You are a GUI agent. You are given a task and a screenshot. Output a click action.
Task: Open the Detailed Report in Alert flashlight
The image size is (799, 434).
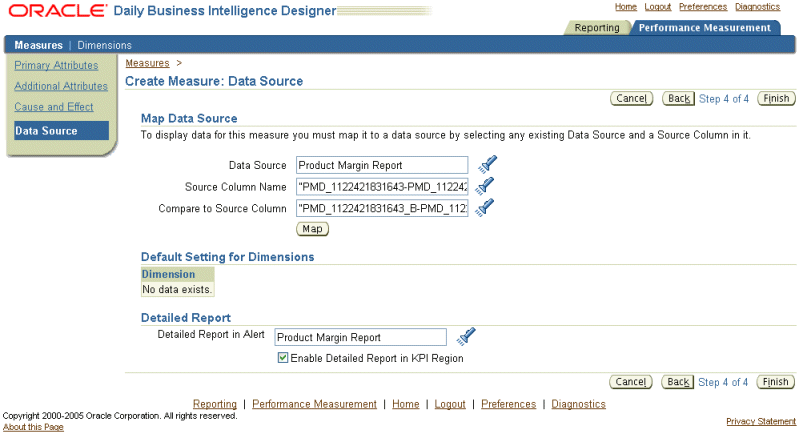[466, 336]
